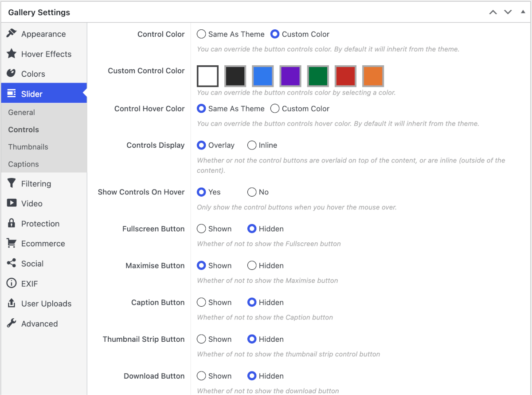Click the Slider icon in sidebar

coord(12,94)
